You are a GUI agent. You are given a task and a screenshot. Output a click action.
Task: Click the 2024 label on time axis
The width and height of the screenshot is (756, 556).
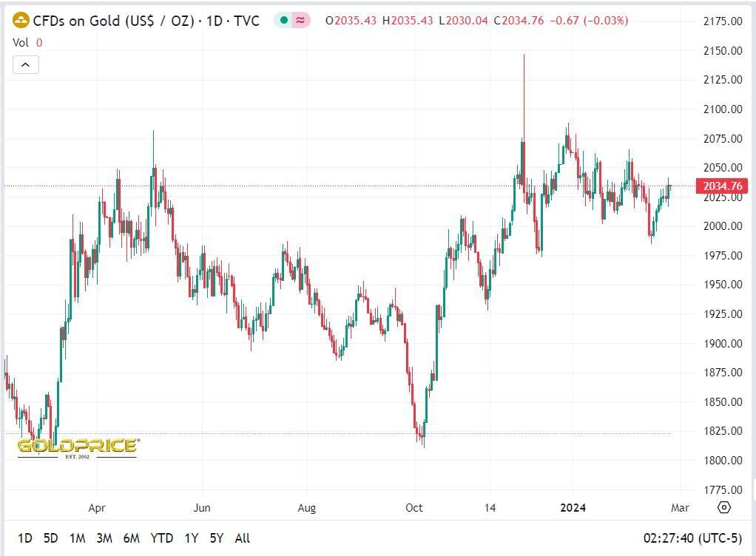pyautogui.click(x=573, y=507)
